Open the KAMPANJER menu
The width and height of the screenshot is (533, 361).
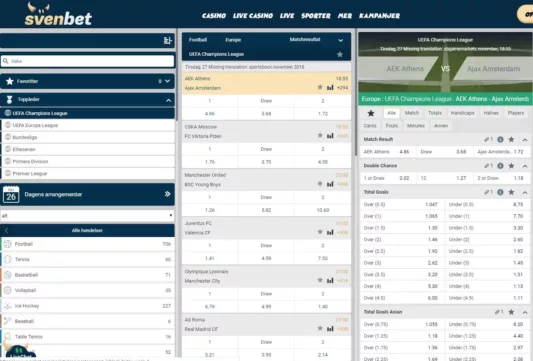click(379, 16)
